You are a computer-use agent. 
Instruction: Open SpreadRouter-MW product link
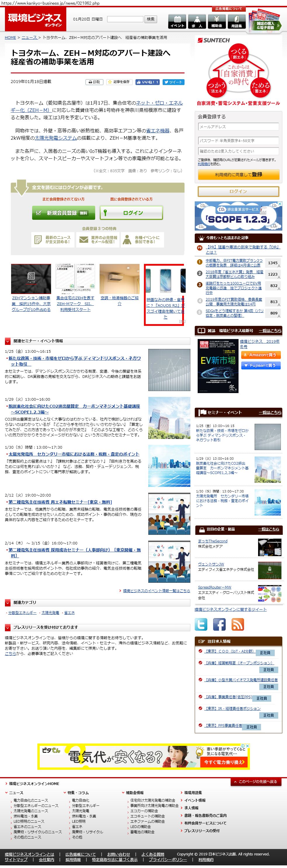click(x=215, y=587)
